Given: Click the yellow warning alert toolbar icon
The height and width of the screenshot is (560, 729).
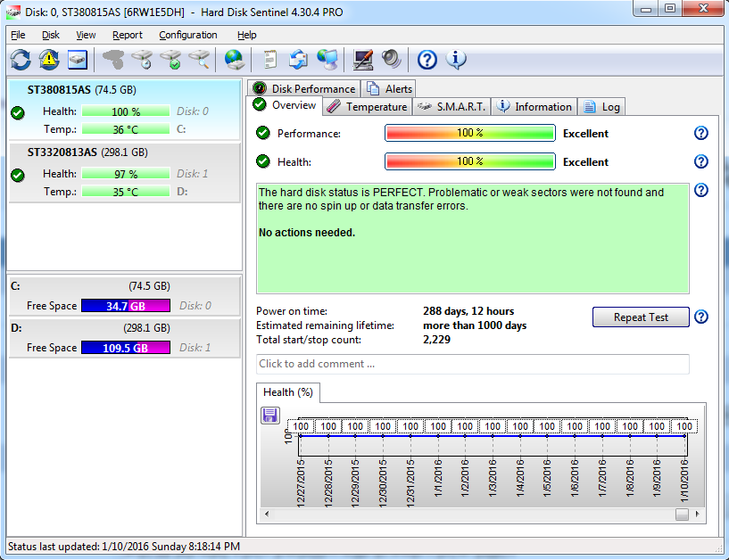Looking at the screenshot, I should click(x=48, y=60).
